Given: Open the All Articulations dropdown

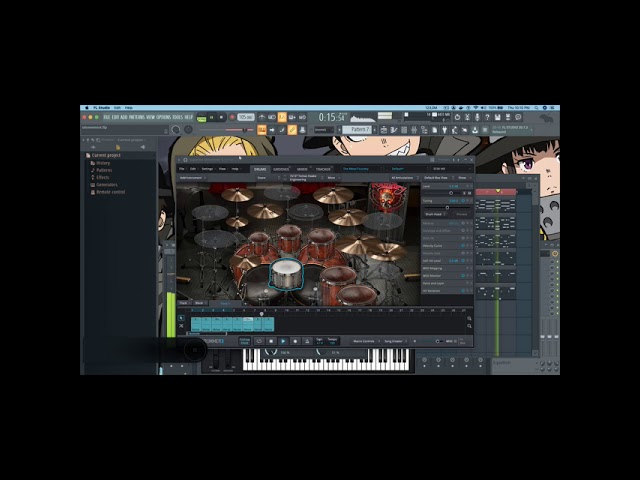Looking at the screenshot, I should pos(404,178).
